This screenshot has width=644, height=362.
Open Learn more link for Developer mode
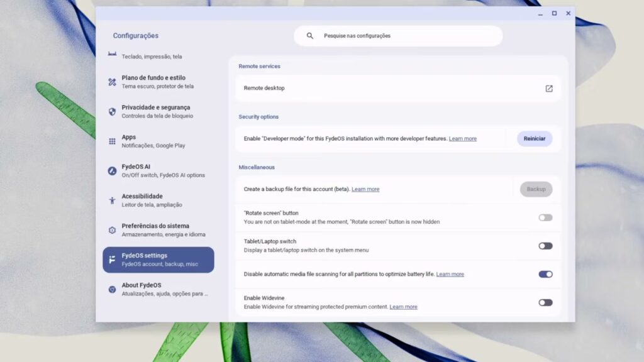coord(462,139)
